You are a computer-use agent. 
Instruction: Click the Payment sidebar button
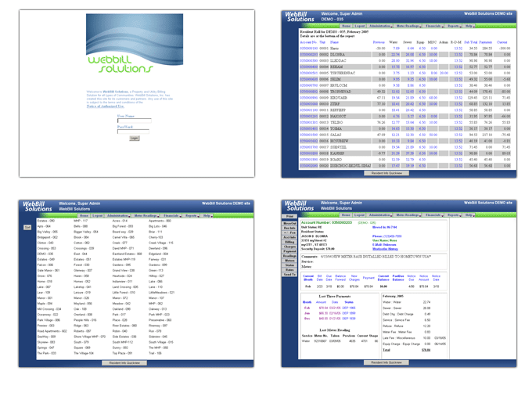tap(289, 251)
